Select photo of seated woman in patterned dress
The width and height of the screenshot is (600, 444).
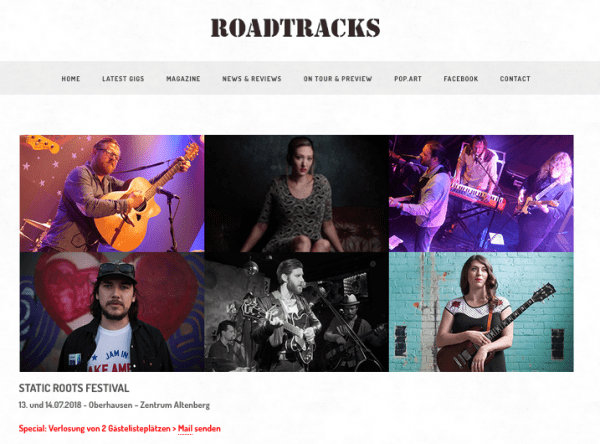[x=297, y=193]
